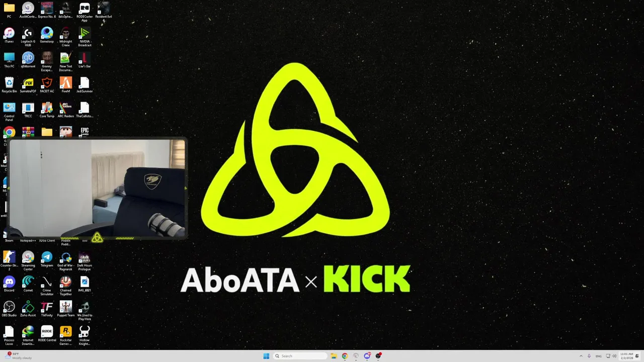The image size is (644, 362).
Task: Open the TikFinity shortcut
Action: [x=47, y=309]
